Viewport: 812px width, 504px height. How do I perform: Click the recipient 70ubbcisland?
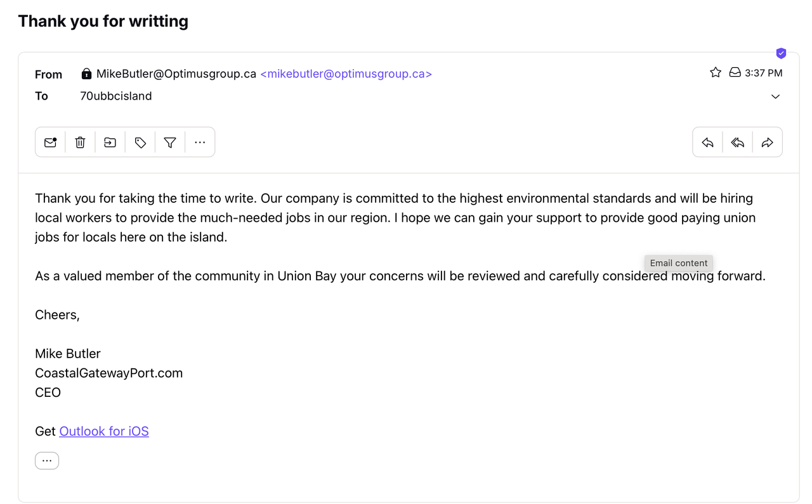point(116,96)
